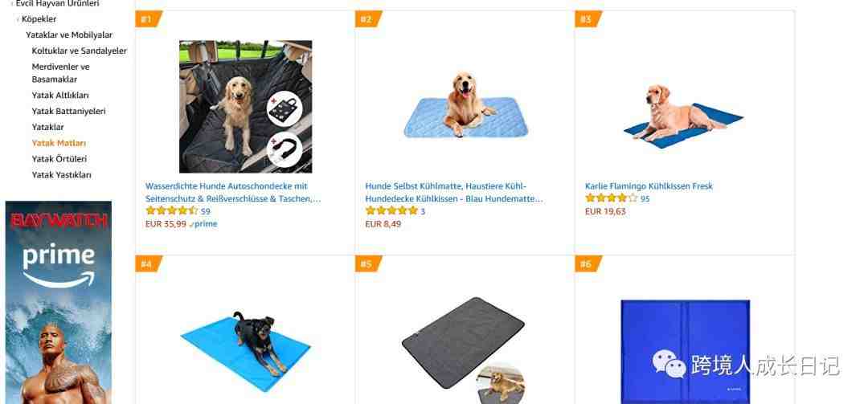The width and height of the screenshot is (868, 404).
Task: Open Köpekler category in sidebar
Action: [x=39, y=18]
